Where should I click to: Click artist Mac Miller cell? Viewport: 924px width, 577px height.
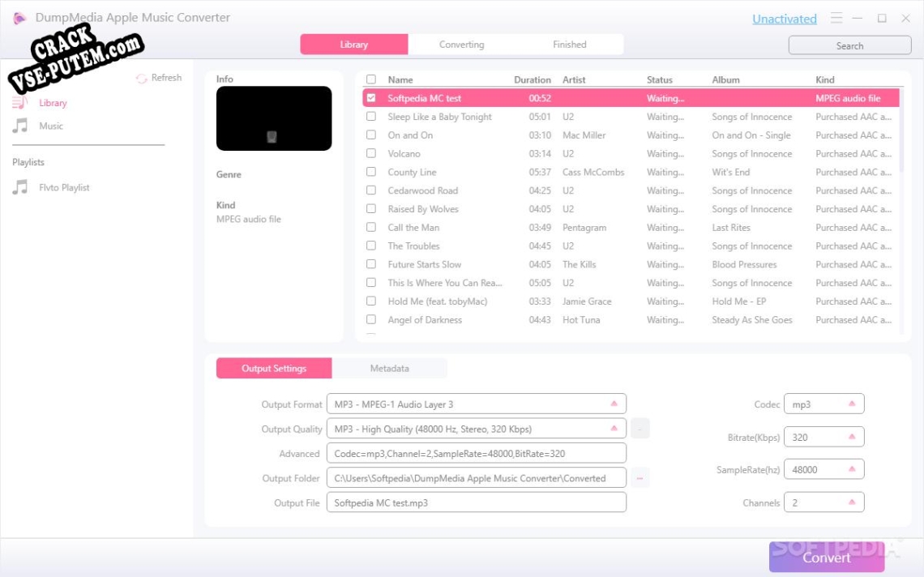point(584,135)
